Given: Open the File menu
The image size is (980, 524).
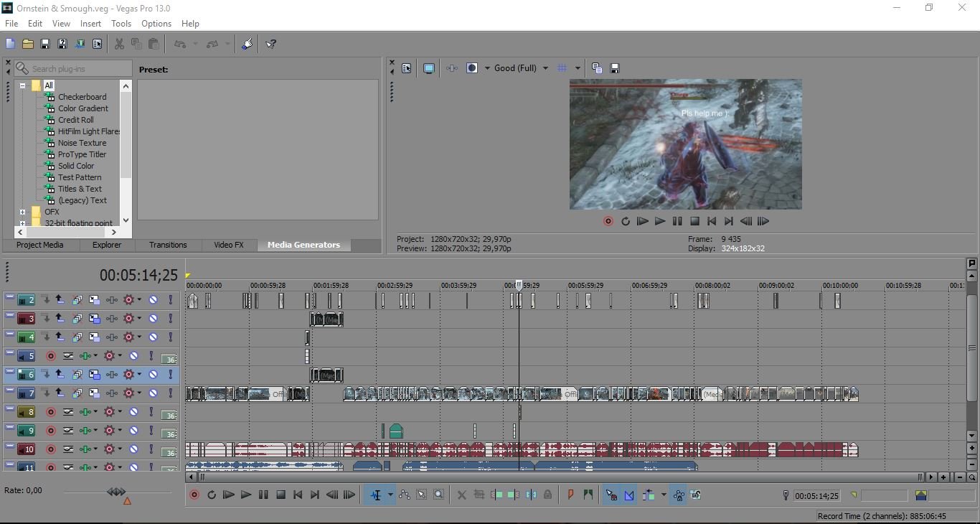Looking at the screenshot, I should pos(11,24).
